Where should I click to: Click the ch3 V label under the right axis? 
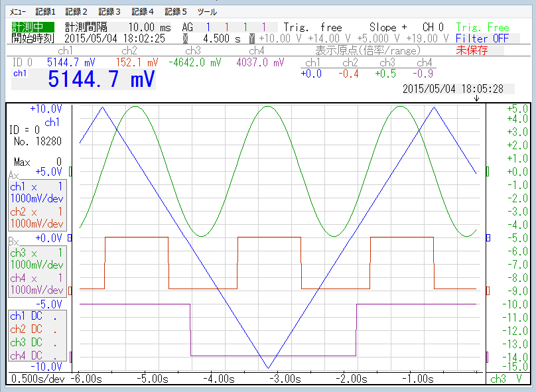tap(506, 379)
